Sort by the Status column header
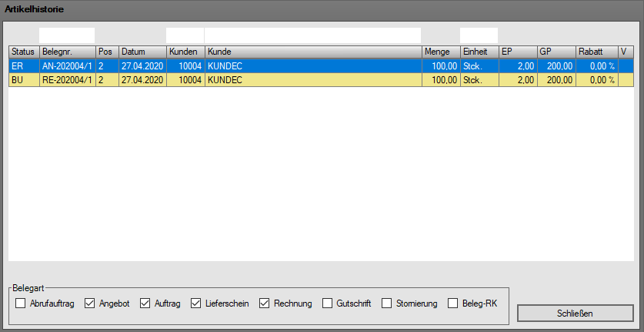This screenshot has height=332, width=644. tap(23, 50)
